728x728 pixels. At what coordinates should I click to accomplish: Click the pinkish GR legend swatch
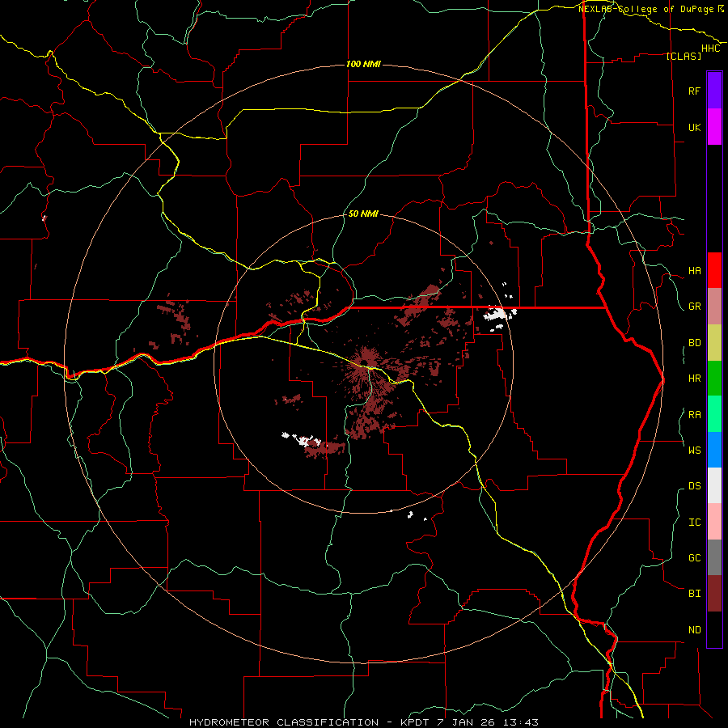coord(714,307)
